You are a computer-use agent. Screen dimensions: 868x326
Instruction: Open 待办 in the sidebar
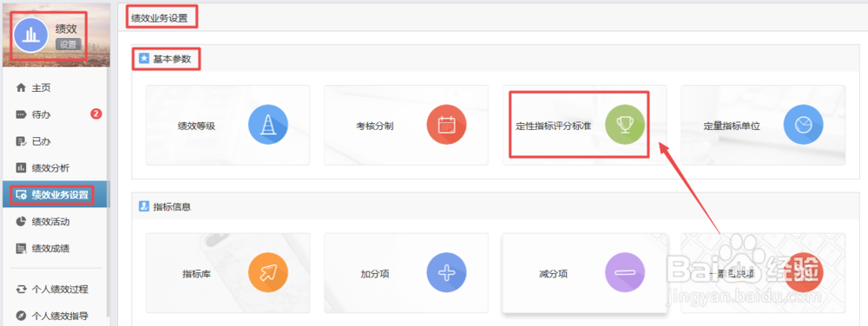pyautogui.click(x=42, y=114)
